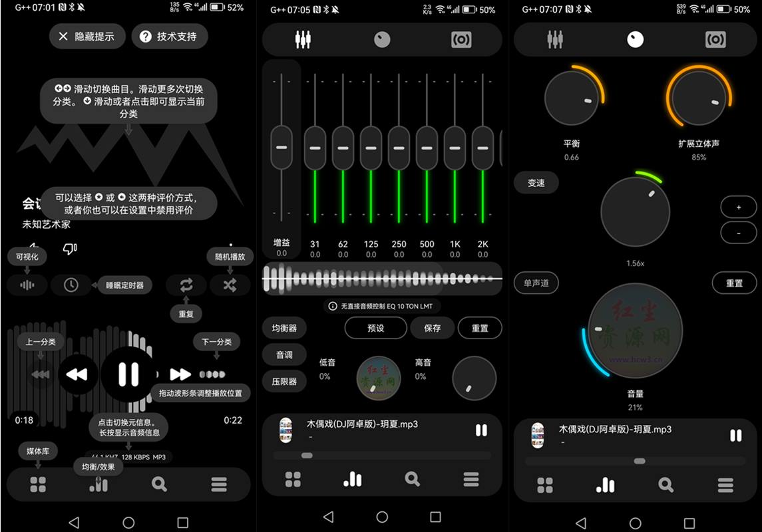Open hamburger menu in right screen nav
Screen dimensions: 762x532
725,484
